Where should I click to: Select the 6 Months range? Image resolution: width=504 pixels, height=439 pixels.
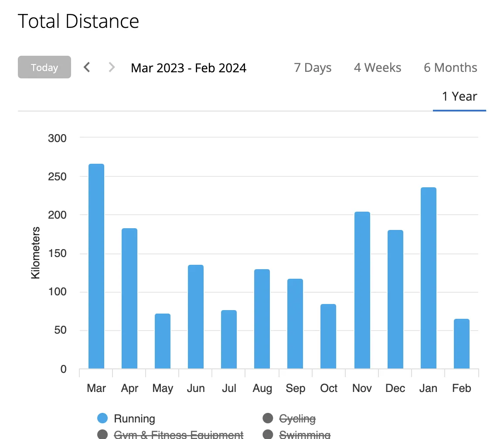(450, 68)
